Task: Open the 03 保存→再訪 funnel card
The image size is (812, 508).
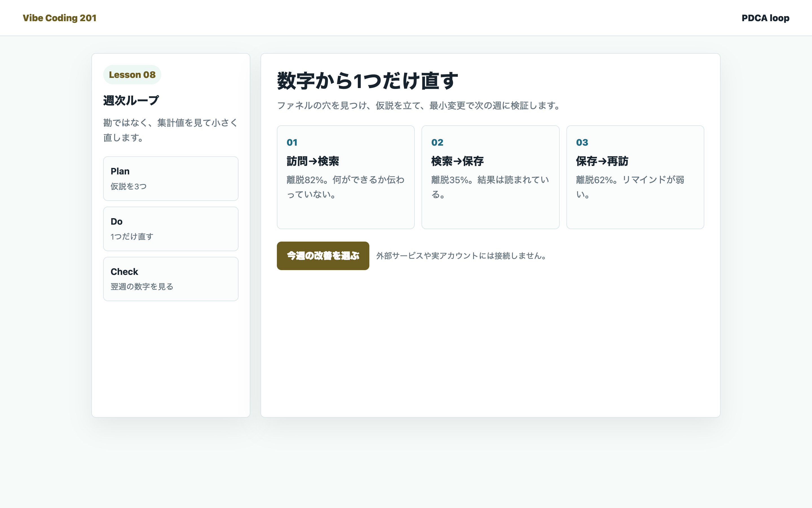Action: point(635,177)
